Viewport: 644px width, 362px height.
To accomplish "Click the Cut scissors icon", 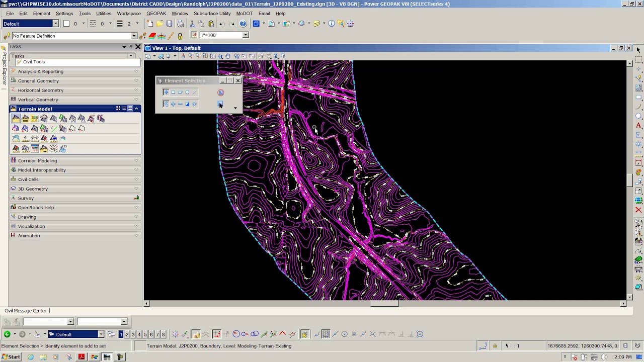I will (192, 24).
